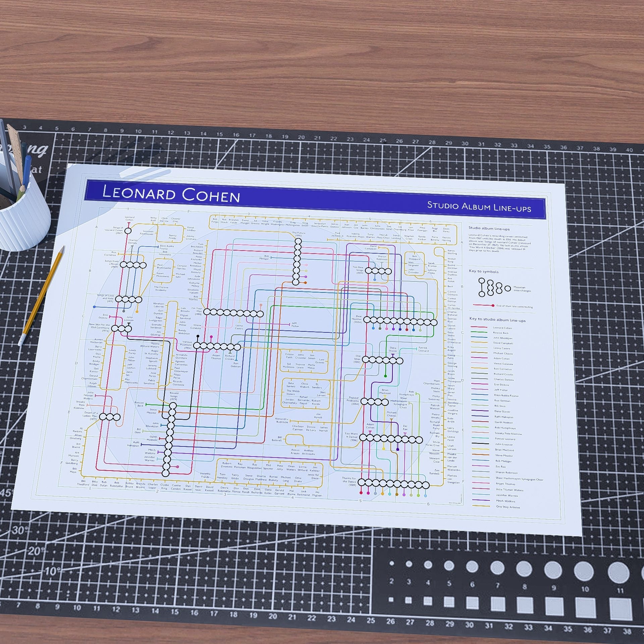Select the "Jim Keltner" name on the map
644x644 pixels.
(315, 469)
